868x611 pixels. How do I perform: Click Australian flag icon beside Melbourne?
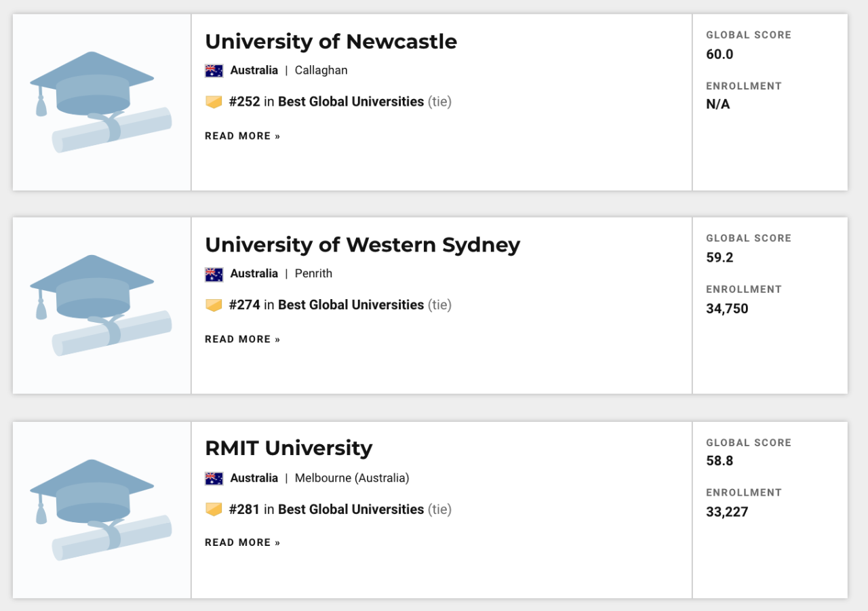click(x=214, y=479)
